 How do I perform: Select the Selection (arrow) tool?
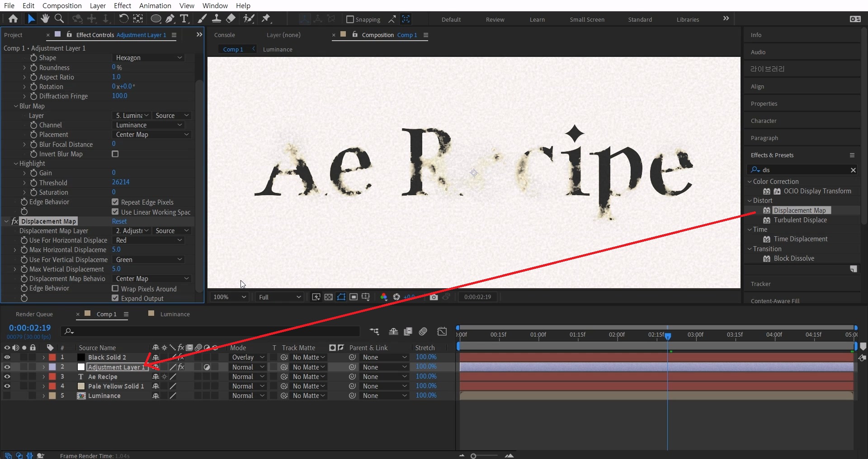pyautogui.click(x=31, y=19)
